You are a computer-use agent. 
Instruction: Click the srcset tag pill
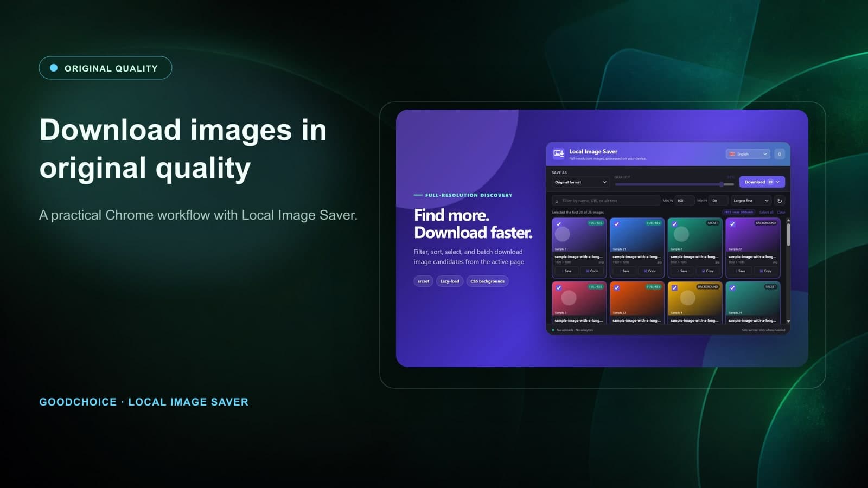click(424, 281)
